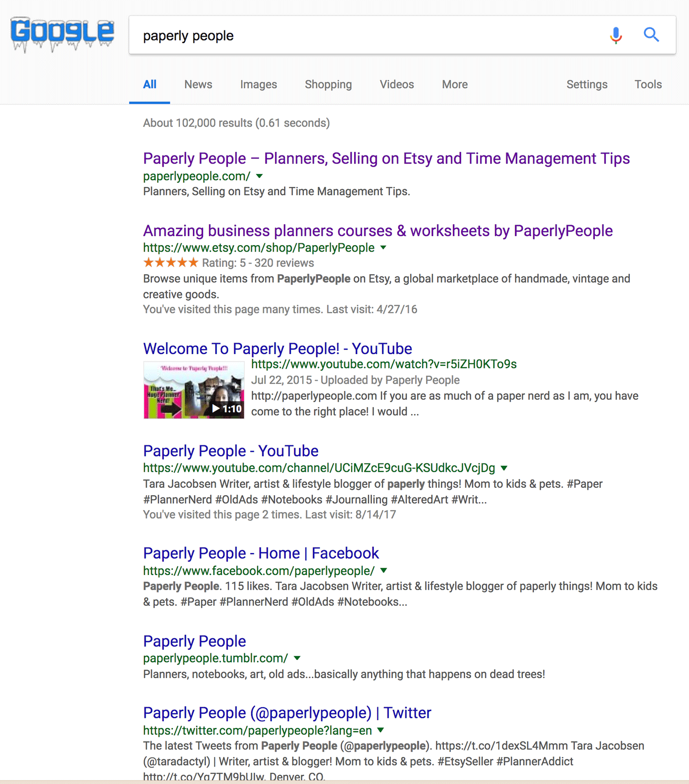The image size is (689, 784).
Task: Open the Images tab
Action: pos(259,85)
